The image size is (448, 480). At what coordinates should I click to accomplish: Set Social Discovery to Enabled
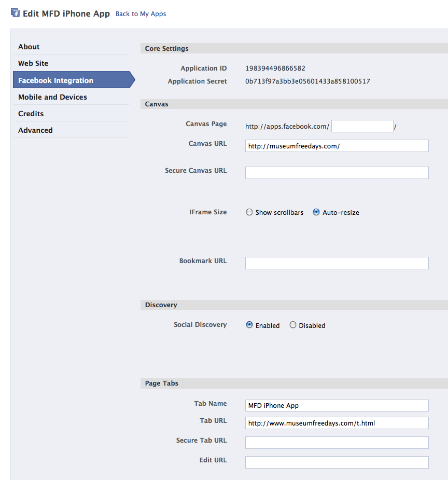[249, 325]
